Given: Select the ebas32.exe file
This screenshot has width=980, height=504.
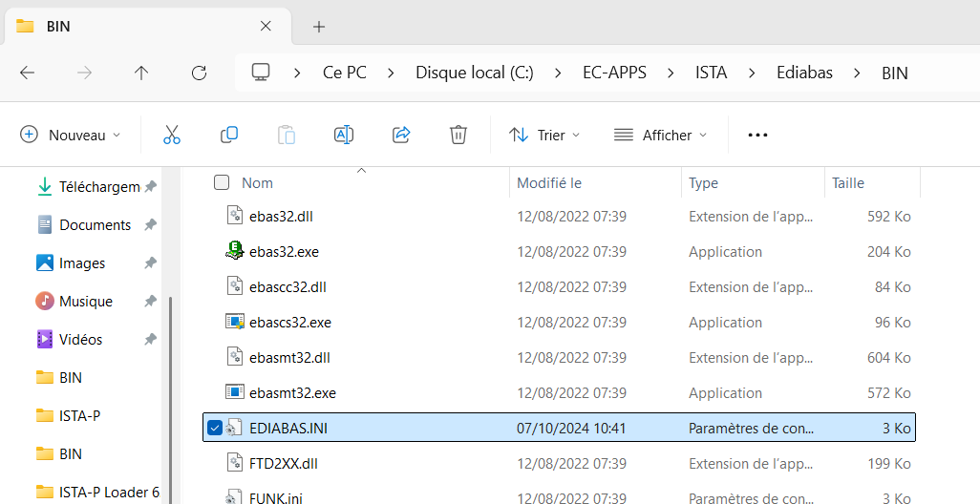Looking at the screenshot, I should click(284, 252).
